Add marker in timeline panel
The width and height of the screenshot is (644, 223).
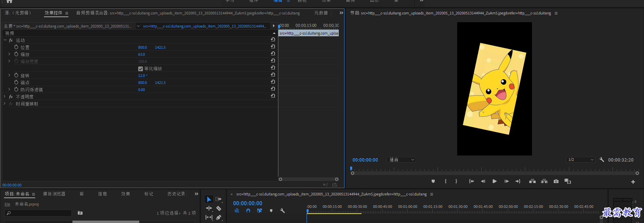click(271, 211)
